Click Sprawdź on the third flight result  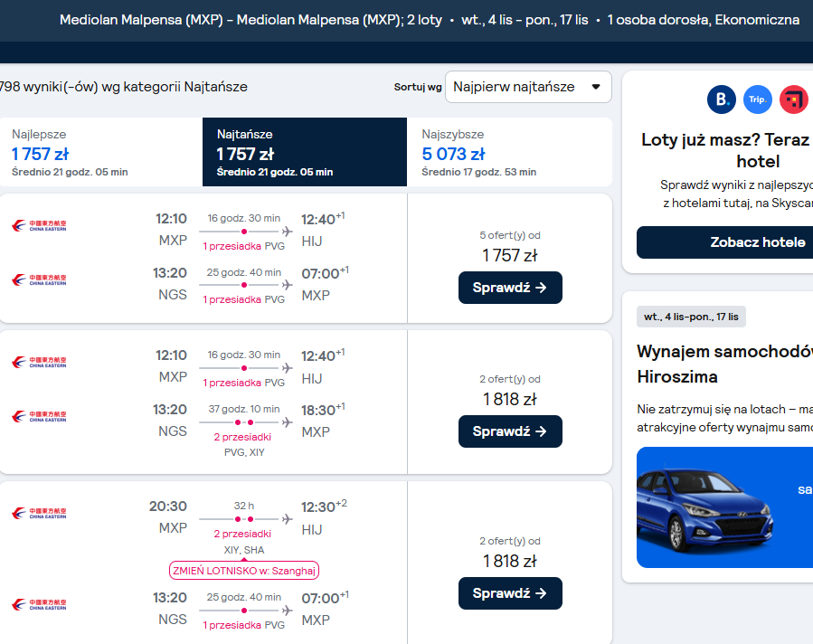click(x=510, y=593)
